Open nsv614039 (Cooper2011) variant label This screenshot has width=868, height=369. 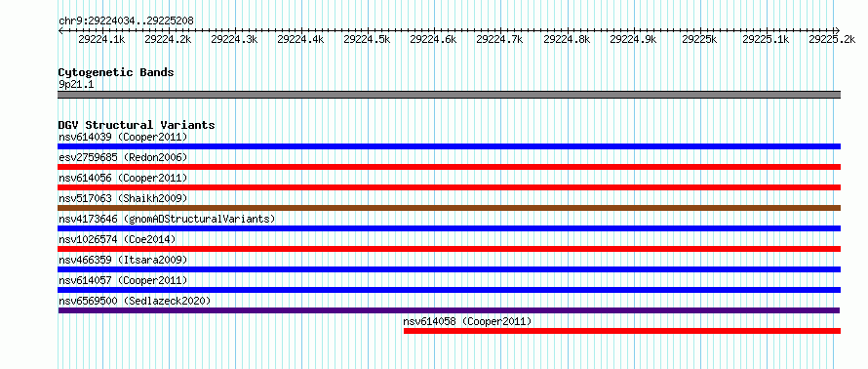[123, 137]
